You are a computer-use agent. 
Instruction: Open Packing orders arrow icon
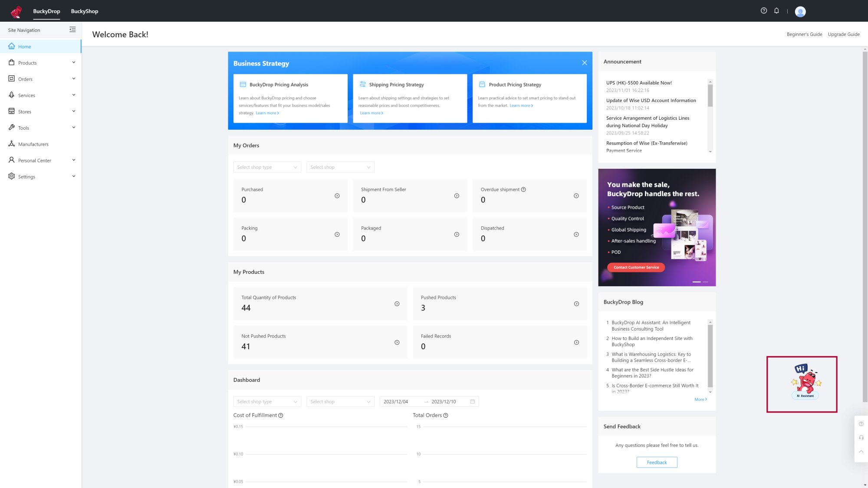[337, 235]
